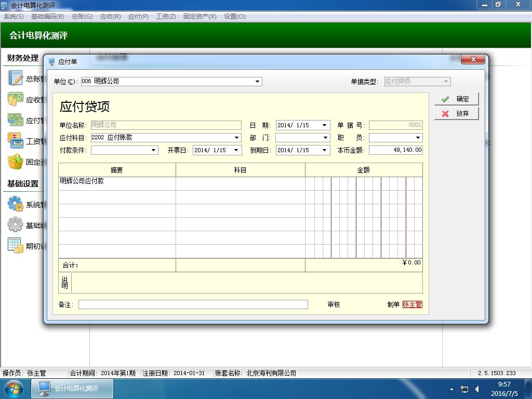Viewport: 532px width, 399px height.
Task: Click the 本币金额 amount field
Action: 395,150
